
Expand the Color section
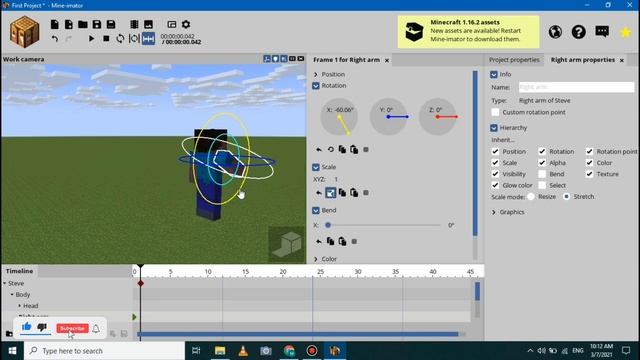point(316,259)
